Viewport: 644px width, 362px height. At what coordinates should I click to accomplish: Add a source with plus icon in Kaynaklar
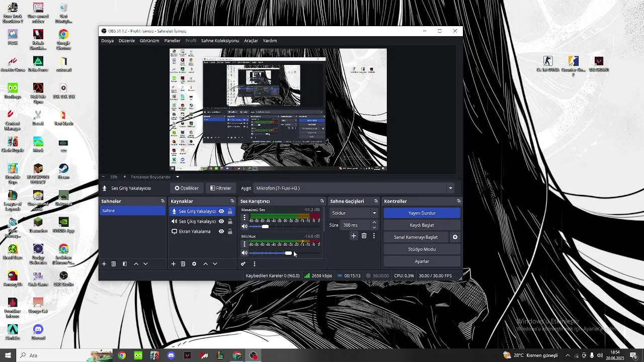pos(174,264)
